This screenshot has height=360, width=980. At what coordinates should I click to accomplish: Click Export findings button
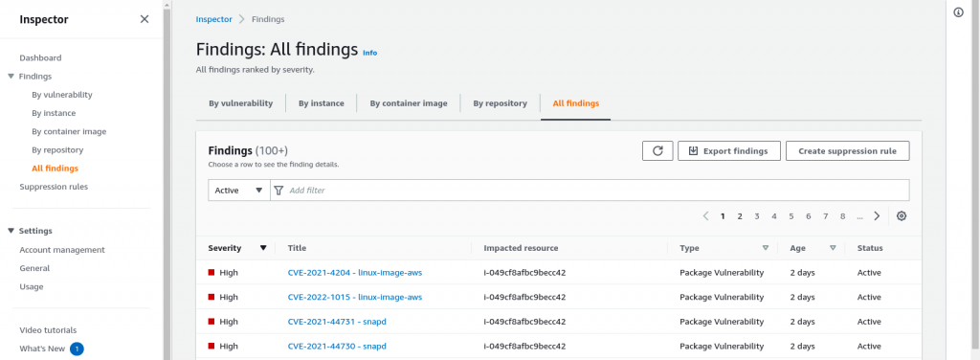click(728, 150)
